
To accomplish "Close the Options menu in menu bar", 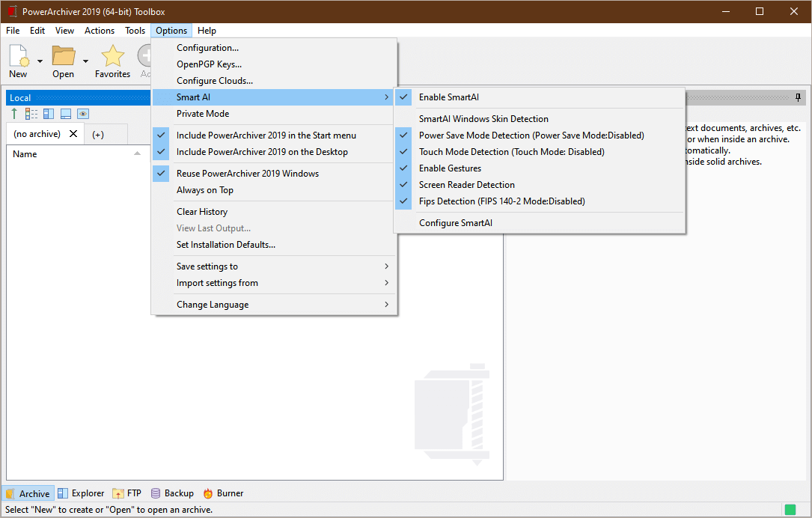I will pos(171,31).
